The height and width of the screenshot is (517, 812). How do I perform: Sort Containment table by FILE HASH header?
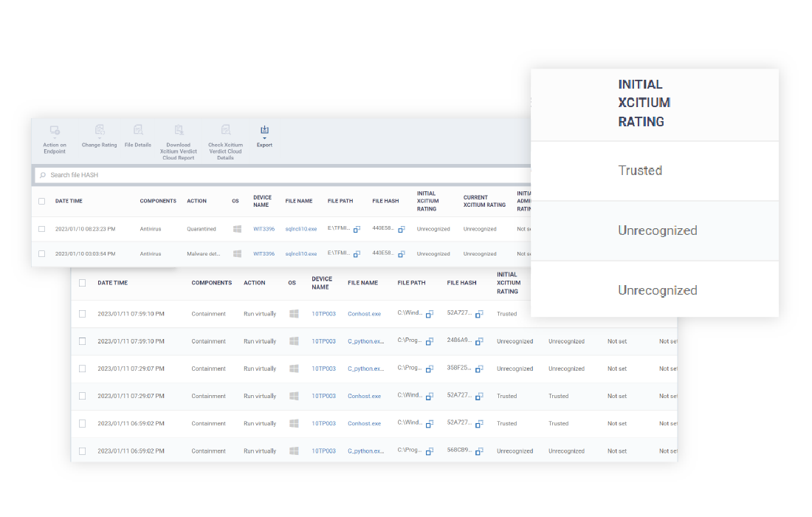(461, 283)
